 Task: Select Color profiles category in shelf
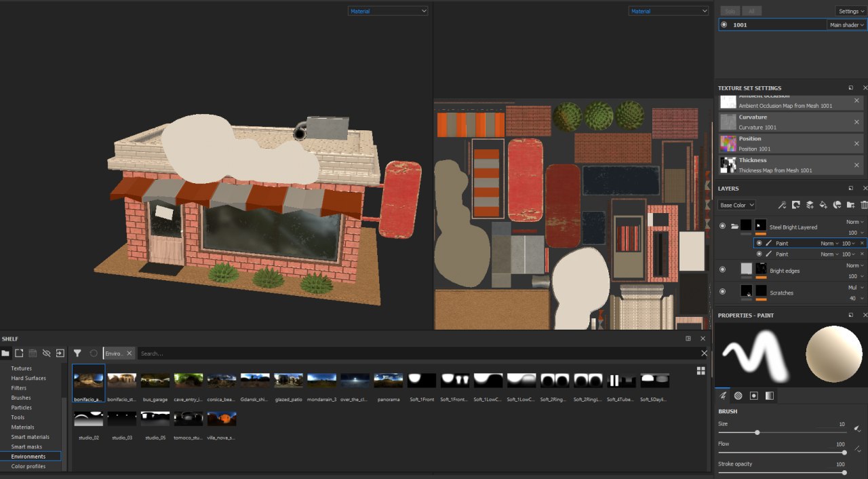click(x=28, y=466)
